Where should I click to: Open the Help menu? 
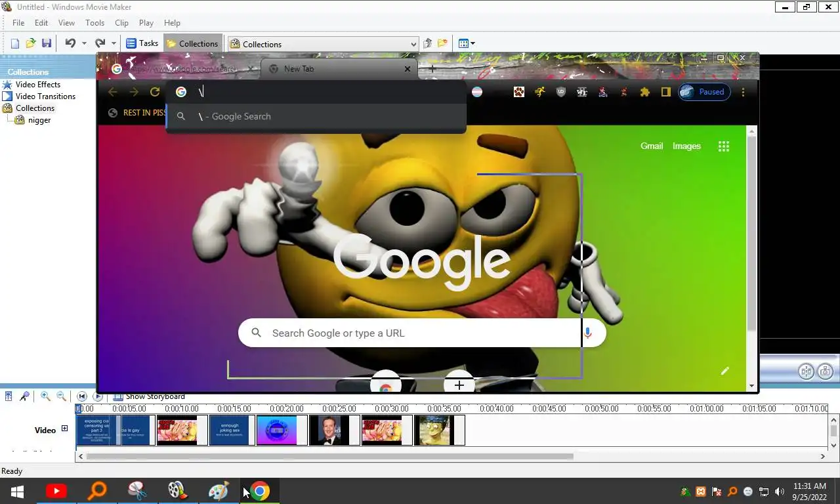172,22
